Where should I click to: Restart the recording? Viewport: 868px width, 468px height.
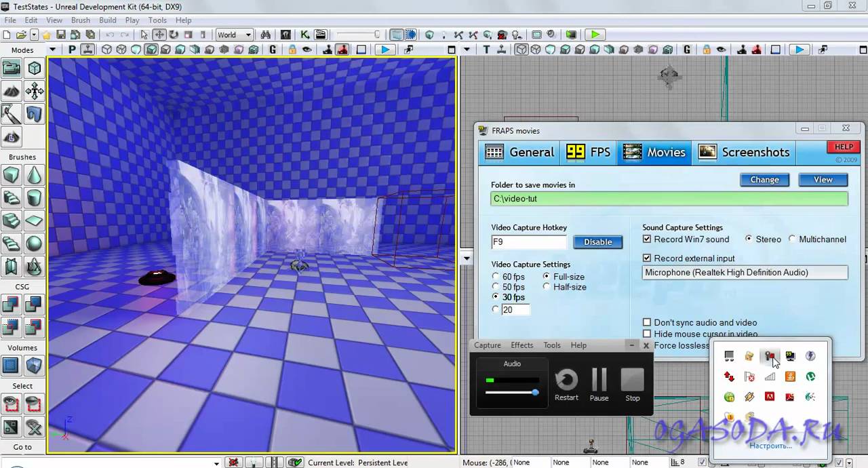click(x=566, y=385)
